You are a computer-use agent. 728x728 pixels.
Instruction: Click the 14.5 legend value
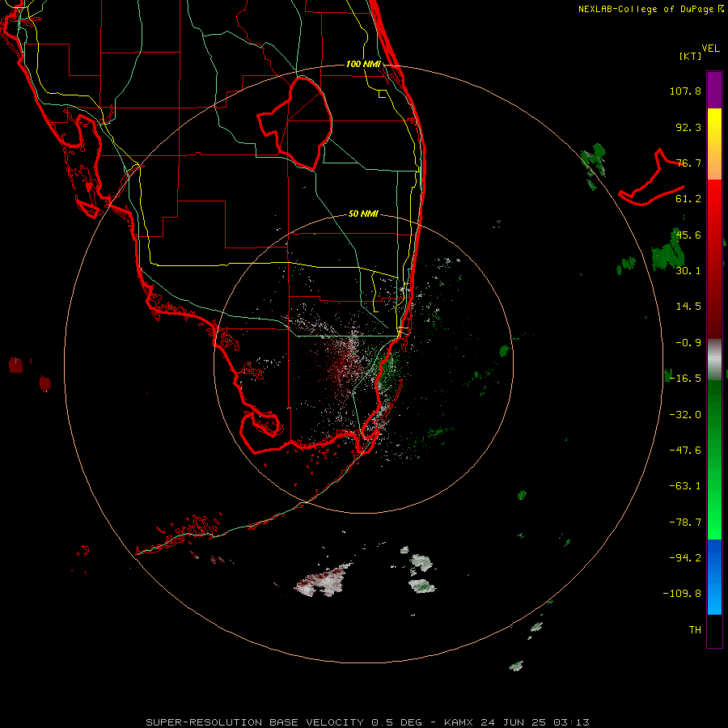(x=688, y=307)
